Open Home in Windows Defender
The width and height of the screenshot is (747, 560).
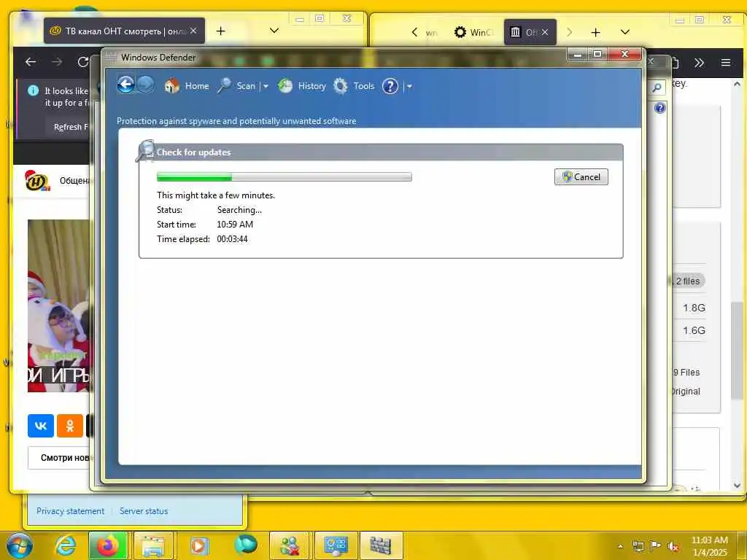187,86
